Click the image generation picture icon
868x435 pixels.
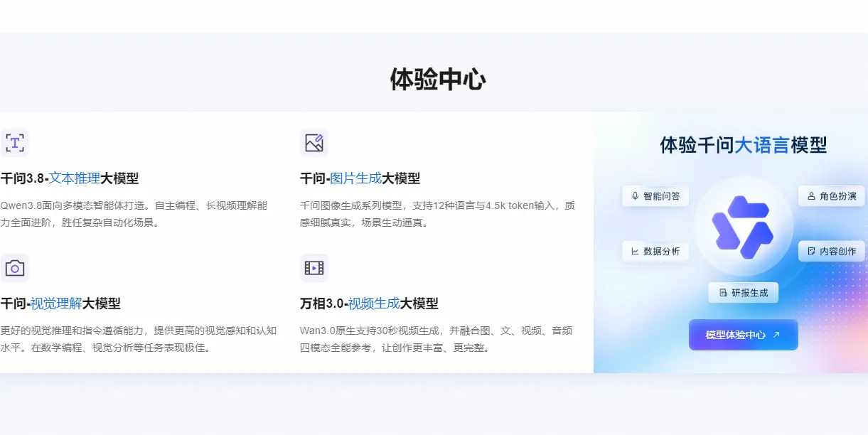[314, 143]
